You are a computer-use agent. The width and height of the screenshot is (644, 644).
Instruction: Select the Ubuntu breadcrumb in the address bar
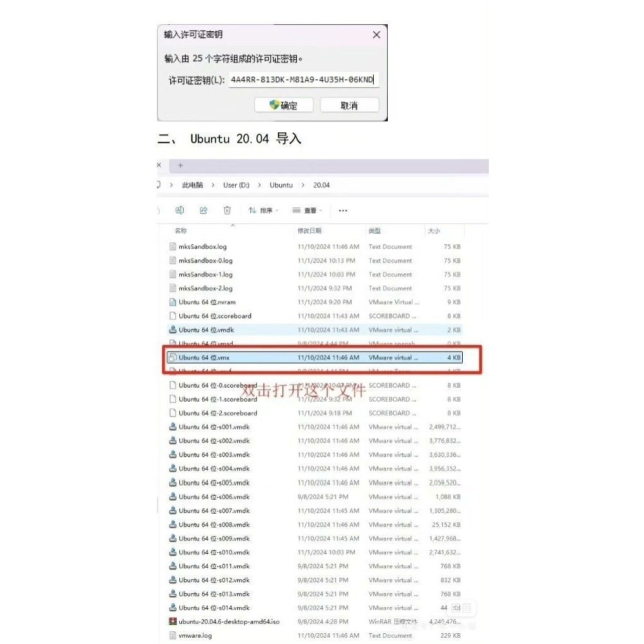click(280, 185)
